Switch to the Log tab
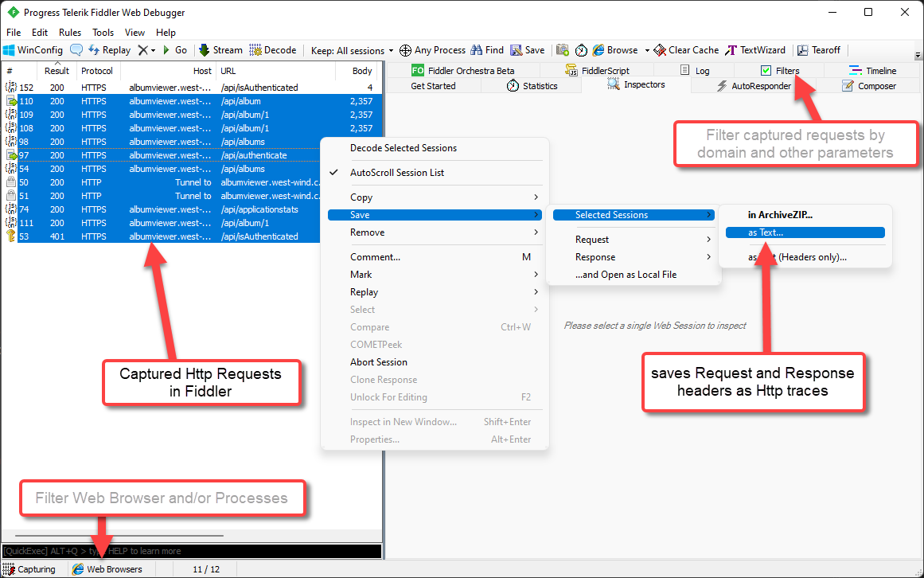 696,71
